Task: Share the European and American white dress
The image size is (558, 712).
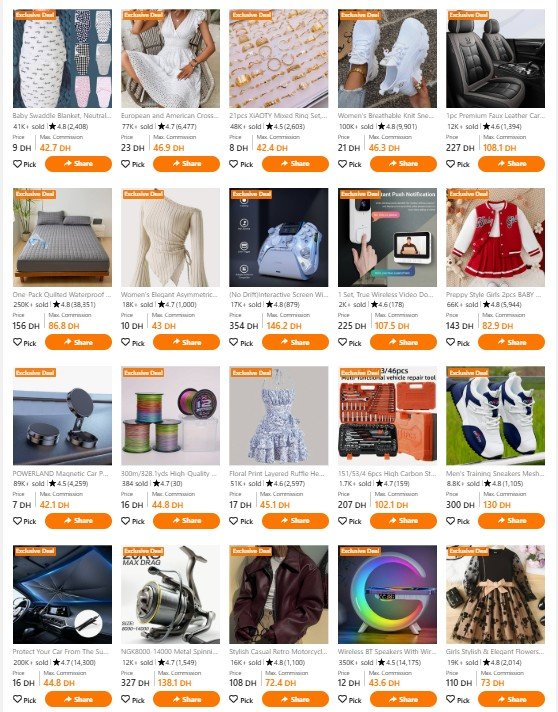Action: tap(187, 164)
